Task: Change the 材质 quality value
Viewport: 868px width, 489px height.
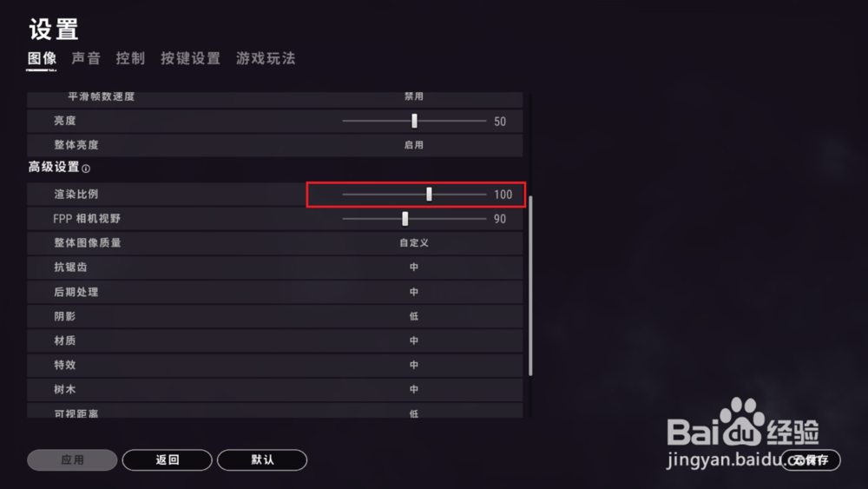Action: click(x=413, y=340)
